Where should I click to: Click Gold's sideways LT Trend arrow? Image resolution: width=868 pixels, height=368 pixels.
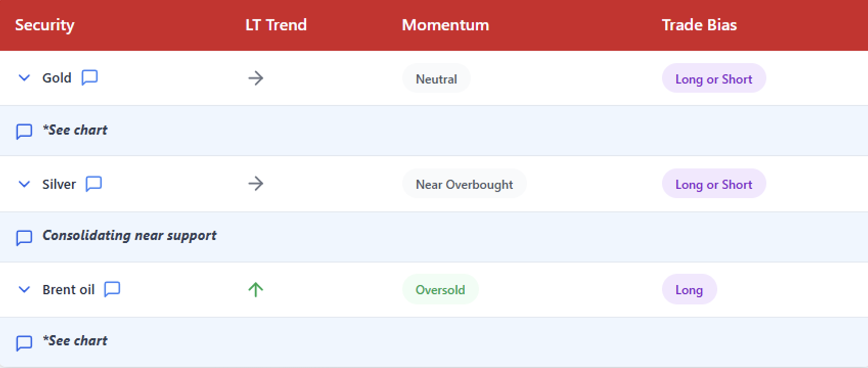(x=256, y=78)
